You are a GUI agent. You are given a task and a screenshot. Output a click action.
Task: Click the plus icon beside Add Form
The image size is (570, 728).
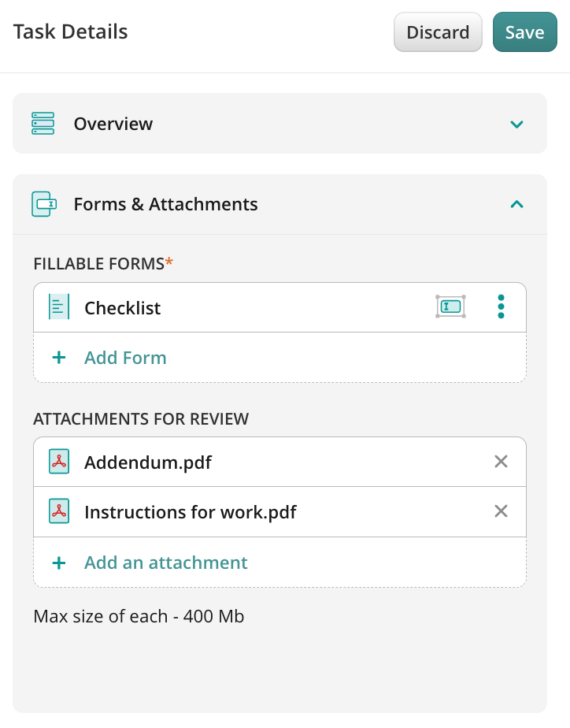(x=59, y=358)
